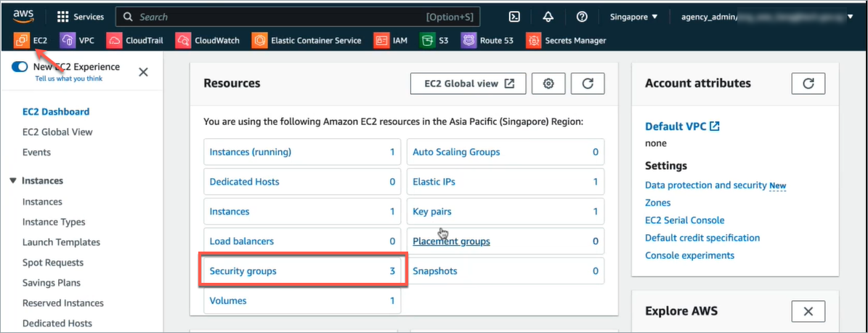Screen dimensions: 868x333
Task: Open EC2 from the favorites bar
Action: click(x=31, y=41)
